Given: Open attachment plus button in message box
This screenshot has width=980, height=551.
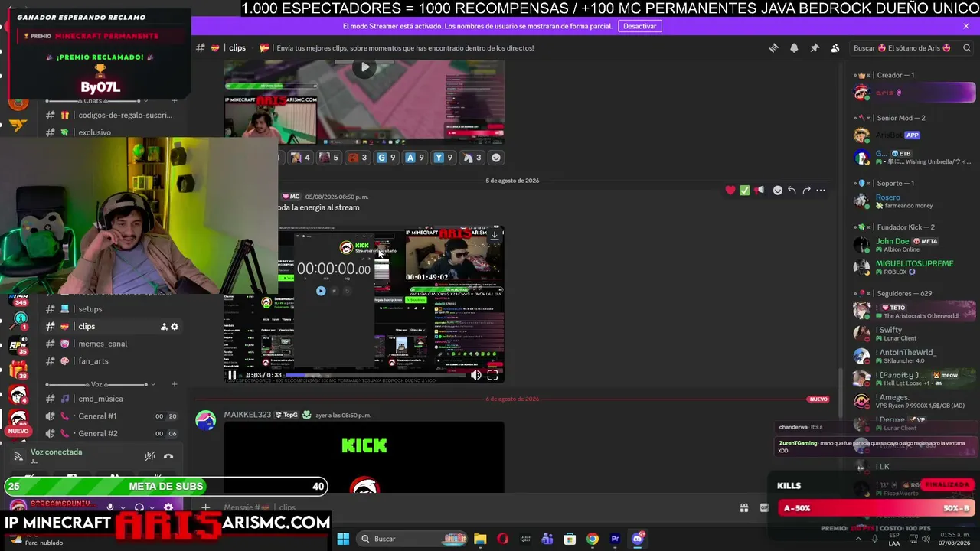Looking at the screenshot, I should [x=205, y=507].
